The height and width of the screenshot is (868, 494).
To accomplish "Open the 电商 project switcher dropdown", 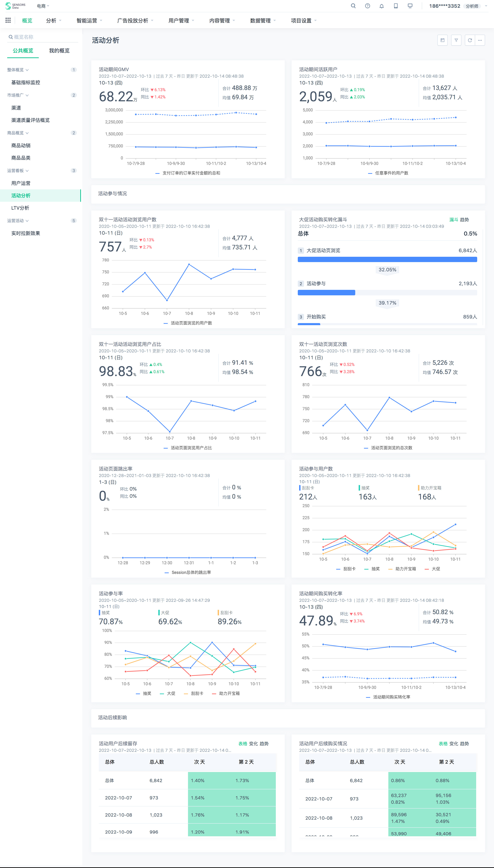I will (43, 6).
